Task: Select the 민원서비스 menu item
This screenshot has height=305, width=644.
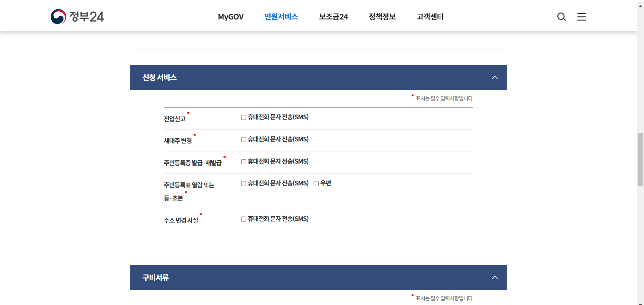Action: click(281, 16)
